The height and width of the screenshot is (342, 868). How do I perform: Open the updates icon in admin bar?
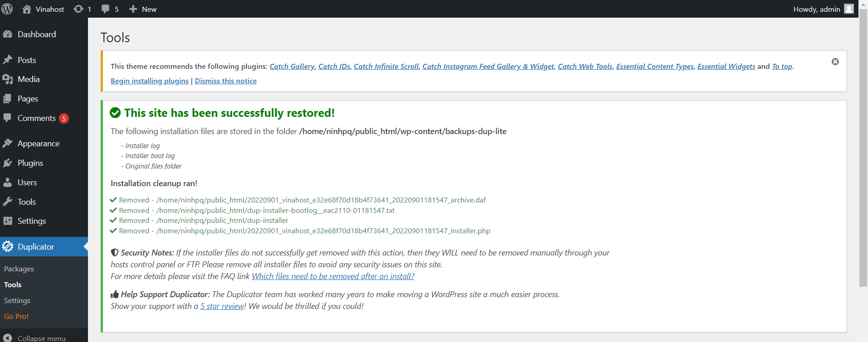point(78,9)
